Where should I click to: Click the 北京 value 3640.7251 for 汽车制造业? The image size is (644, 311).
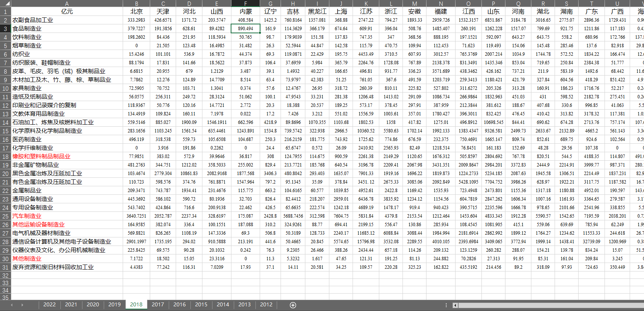click(137, 216)
